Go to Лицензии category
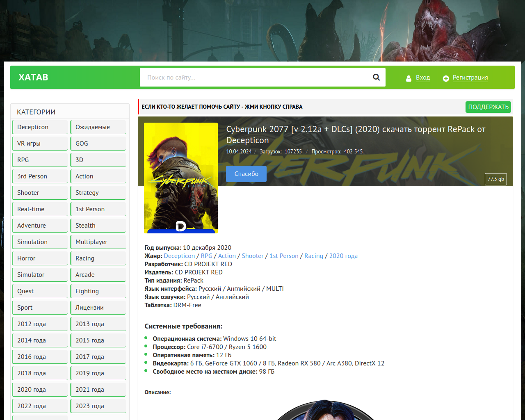 [x=98, y=308]
